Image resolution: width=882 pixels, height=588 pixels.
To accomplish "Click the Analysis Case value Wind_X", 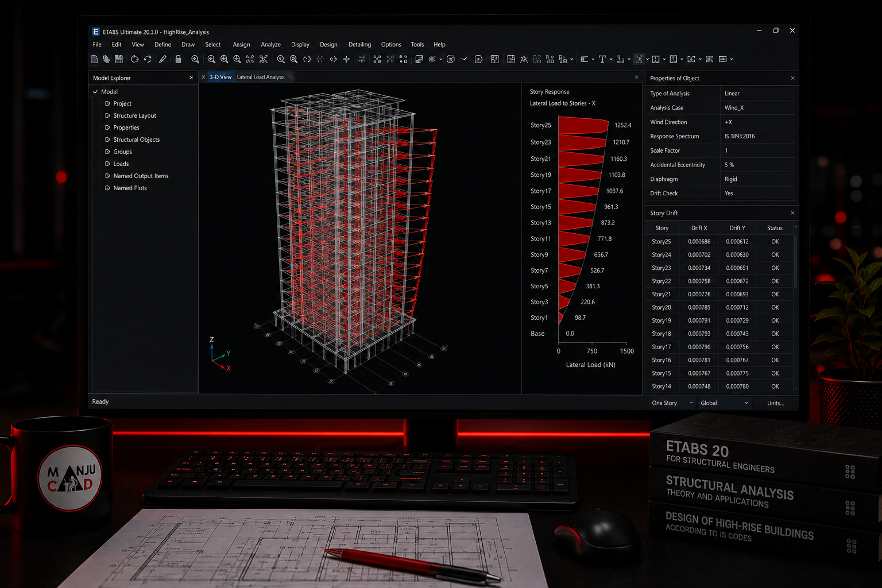I will click(734, 108).
